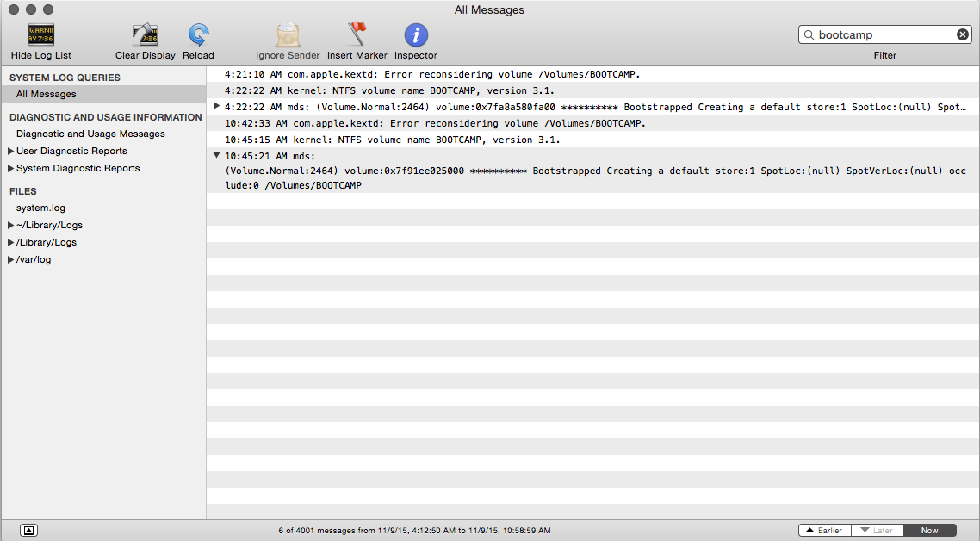Click the magnifier icon in Filter field
The height and width of the screenshot is (541, 980).
click(x=809, y=34)
